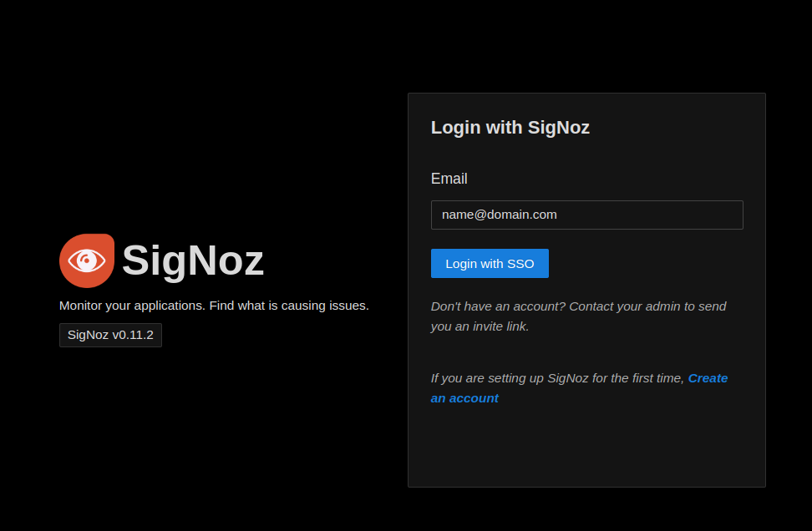This screenshot has width=812, height=531.
Task: Click the 'Monitor your applications' tagline
Action: click(132, 306)
